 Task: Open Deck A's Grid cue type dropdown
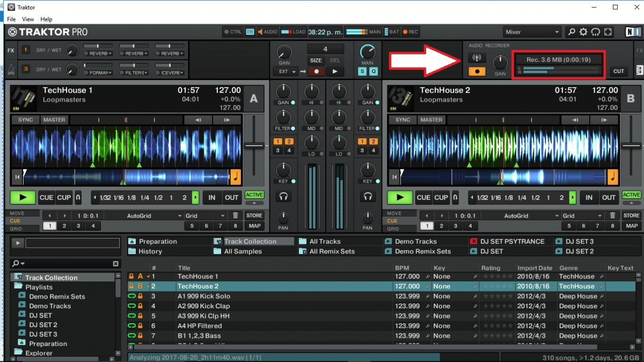click(206, 216)
